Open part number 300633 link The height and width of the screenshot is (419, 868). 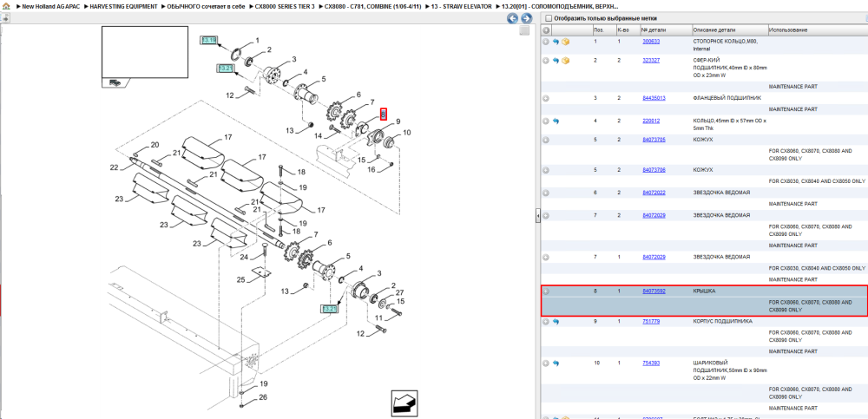(651, 42)
